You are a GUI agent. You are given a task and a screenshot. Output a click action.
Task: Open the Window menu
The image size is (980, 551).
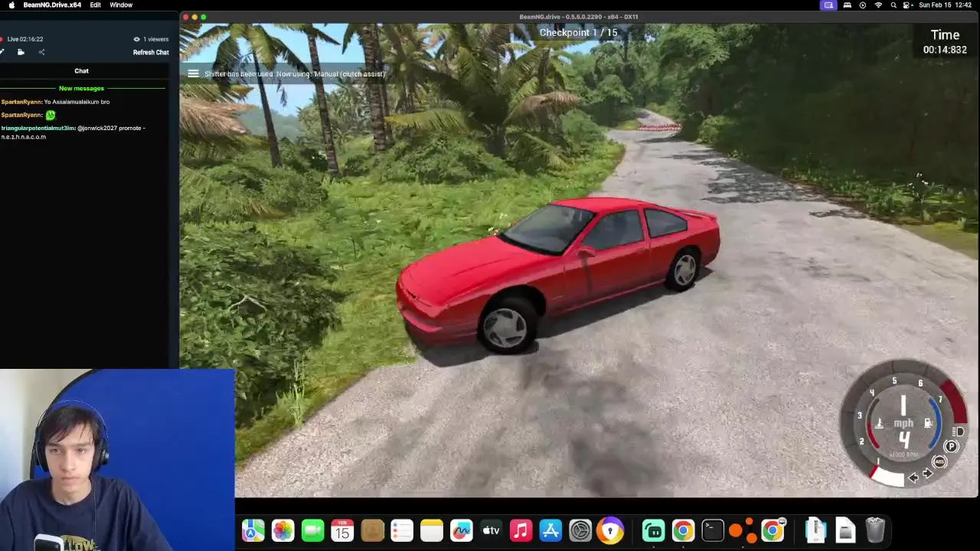(x=121, y=5)
